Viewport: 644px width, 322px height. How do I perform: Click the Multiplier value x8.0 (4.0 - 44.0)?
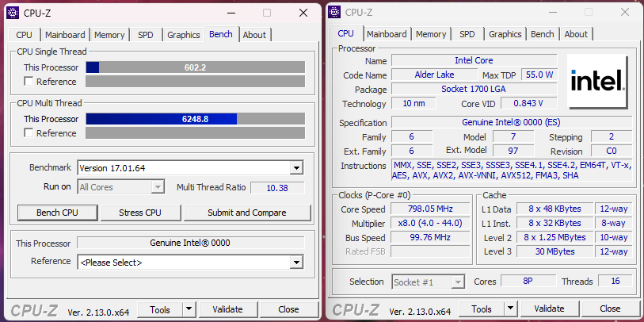pyautogui.click(x=430, y=224)
